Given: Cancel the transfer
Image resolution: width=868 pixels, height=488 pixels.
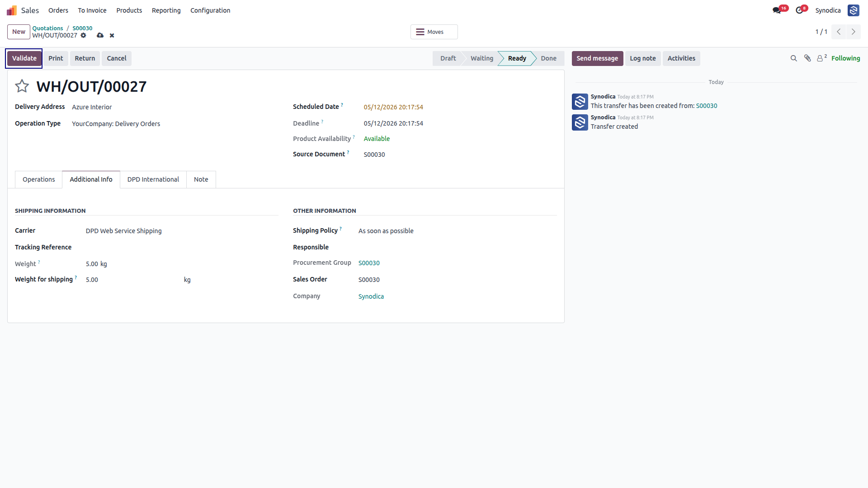Looking at the screenshot, I should coord(117,58).
